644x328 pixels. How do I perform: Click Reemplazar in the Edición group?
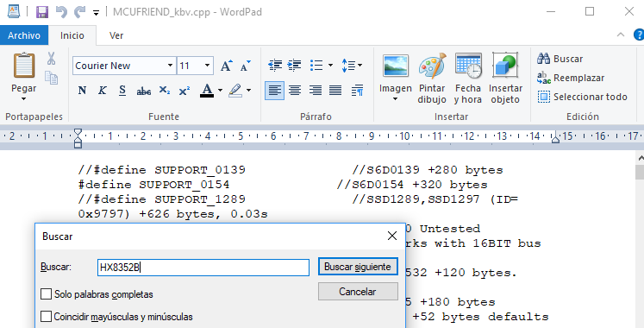click(571, 78)
